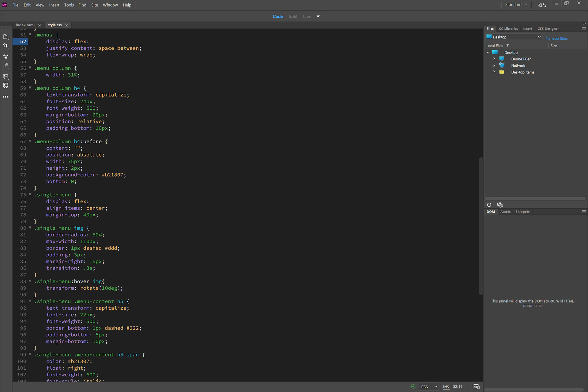
Task: Open File Management arrows icon
Action: (6, 46)
